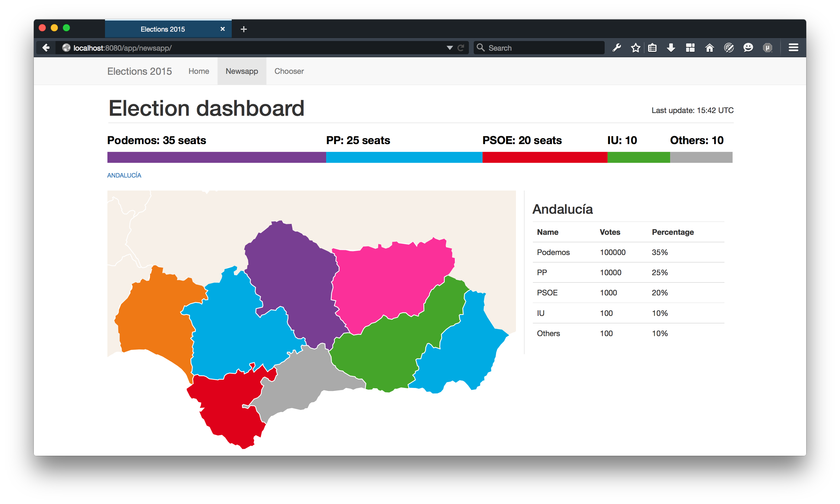Close the Elections 2015 tab
Screen dimensions: 840x504
coord(223,29)
